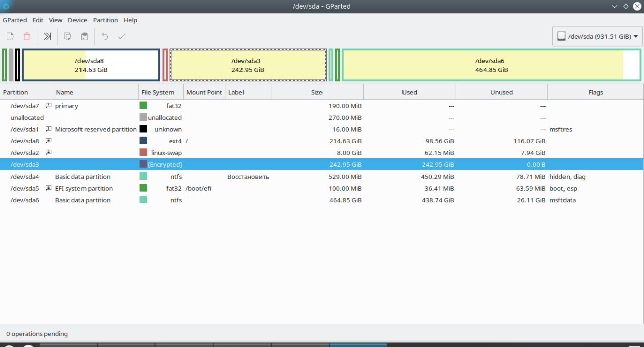The height and width of the screenshot is (347, 644).
Task: Click the New partition toolbar icon
Action: tap(10, 36)
